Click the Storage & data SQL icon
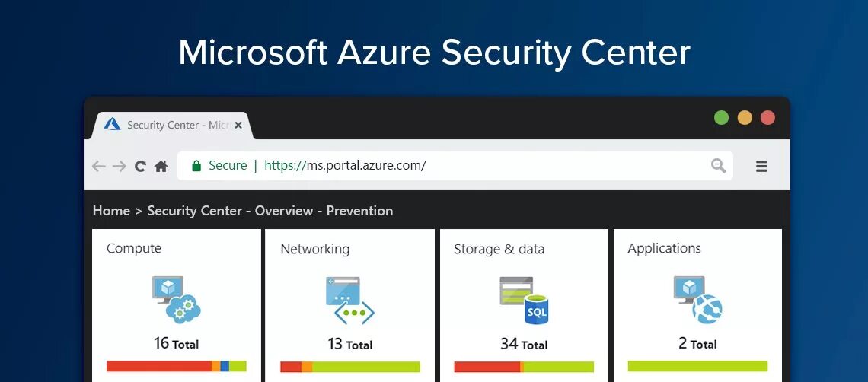The image size is (868, 382). tap(523, 301)
